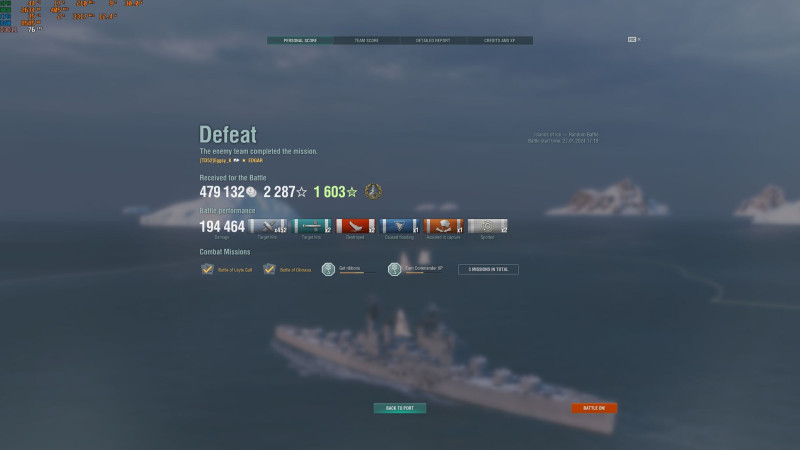Click the completed Battle of Leyte Gulf checkmark
The image size is (800, 450).
coord(207,269)
